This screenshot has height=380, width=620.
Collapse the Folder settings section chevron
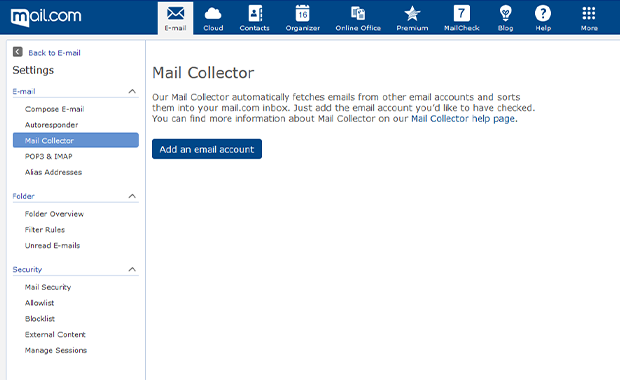132,196
